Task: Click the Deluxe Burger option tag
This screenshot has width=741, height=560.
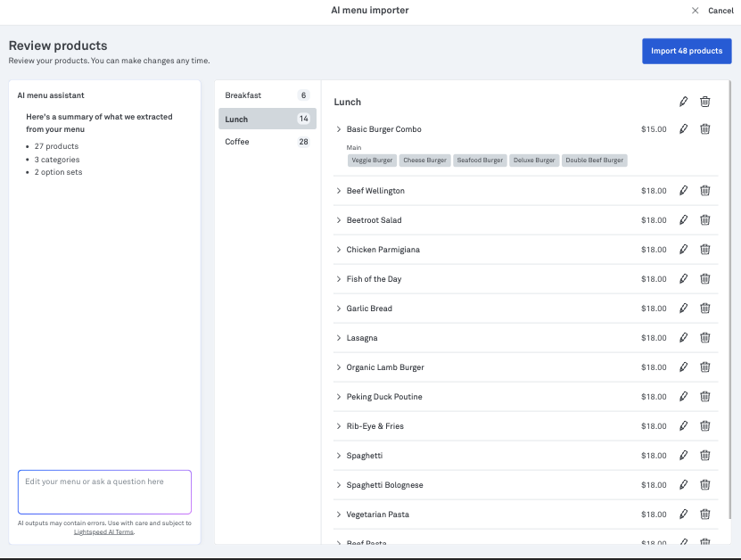Action: (x=534, y=161)
